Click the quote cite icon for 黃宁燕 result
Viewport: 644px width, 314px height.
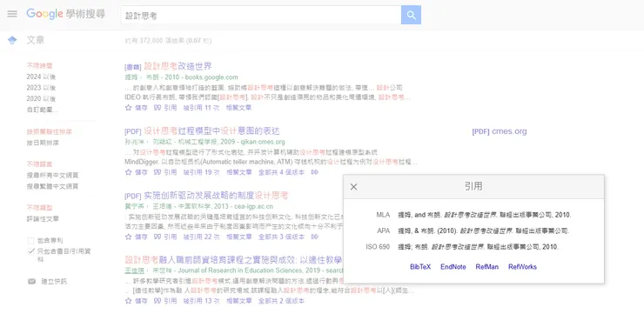[x=158, y=237]
